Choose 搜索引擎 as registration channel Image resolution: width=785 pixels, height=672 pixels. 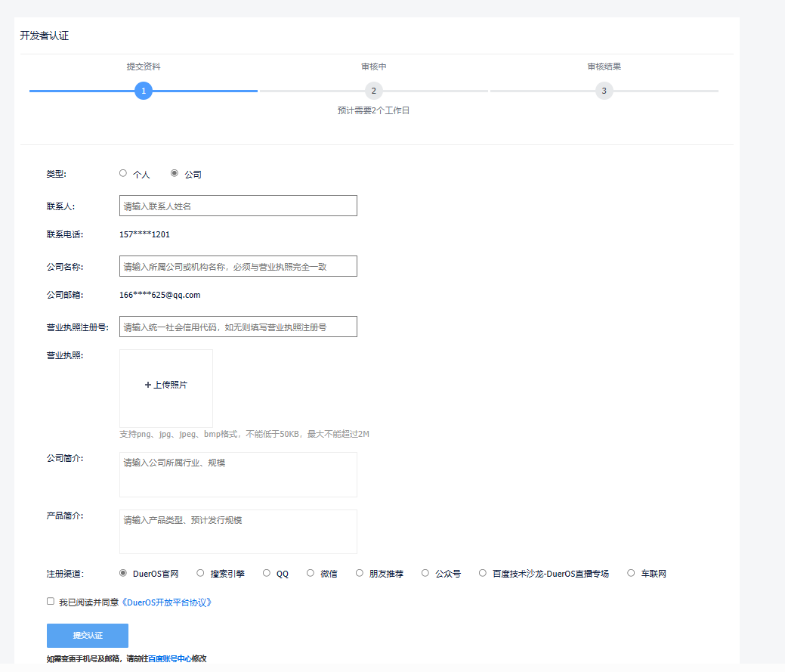(x=200, y=573)
